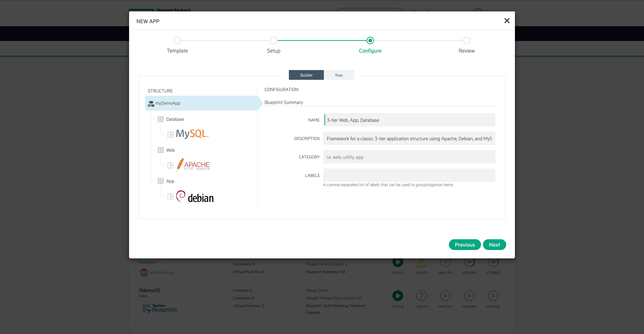Go to the Template wizard step

[177, 40]
